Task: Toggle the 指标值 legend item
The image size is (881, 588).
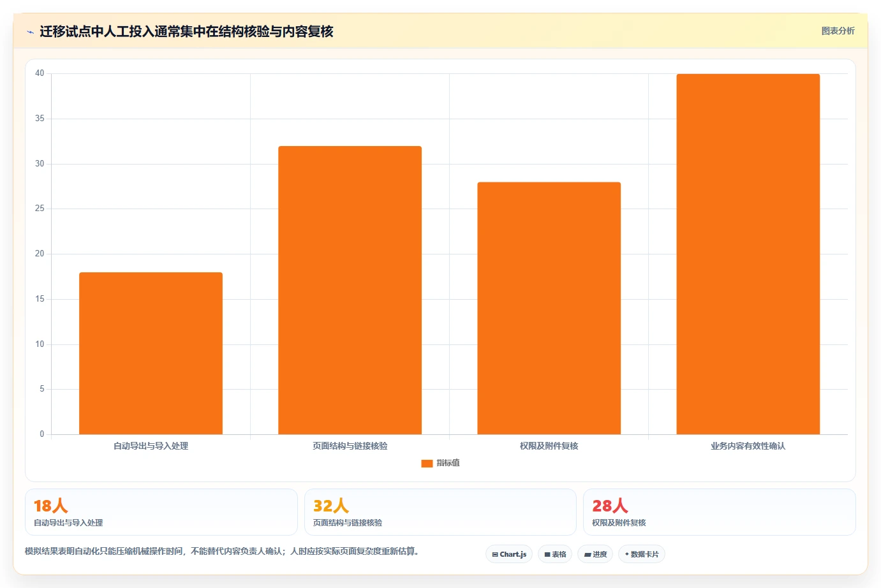Action: (x=440, y=463)
